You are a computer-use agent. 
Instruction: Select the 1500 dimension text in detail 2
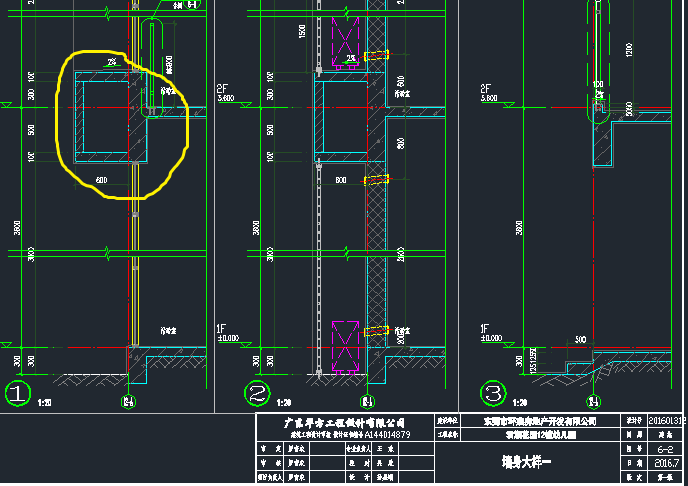301,32
